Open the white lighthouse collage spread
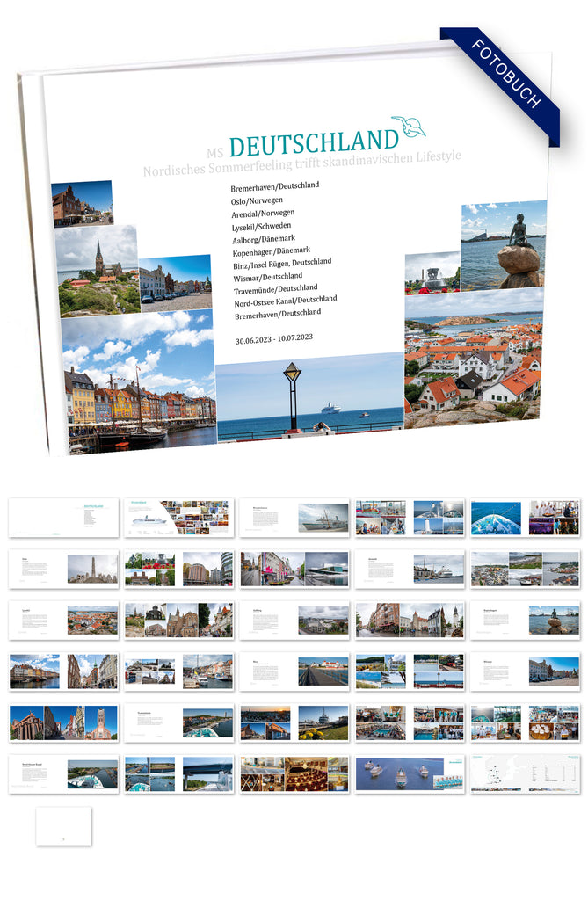This screenshot has height=900, width=588. click(x=410, y=518)
